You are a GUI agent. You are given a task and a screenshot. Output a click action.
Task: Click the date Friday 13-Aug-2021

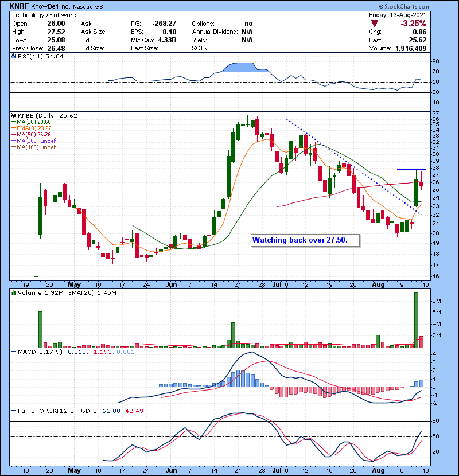(398, 15)
